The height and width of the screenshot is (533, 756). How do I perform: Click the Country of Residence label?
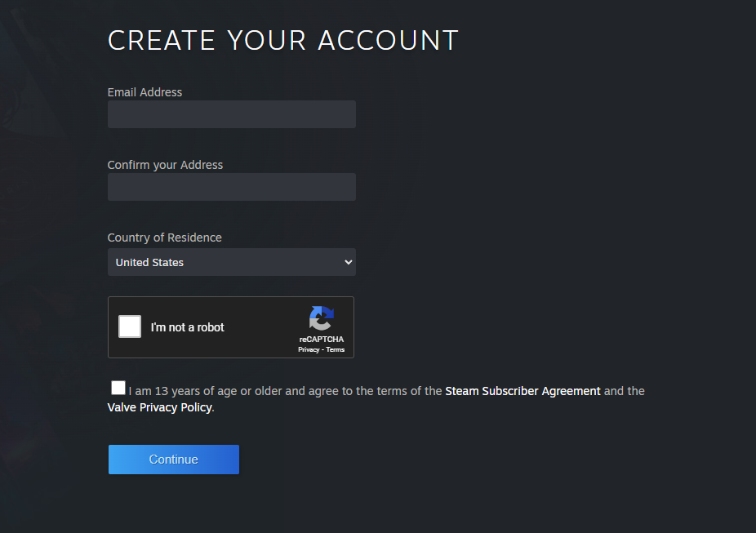[164, 238]
